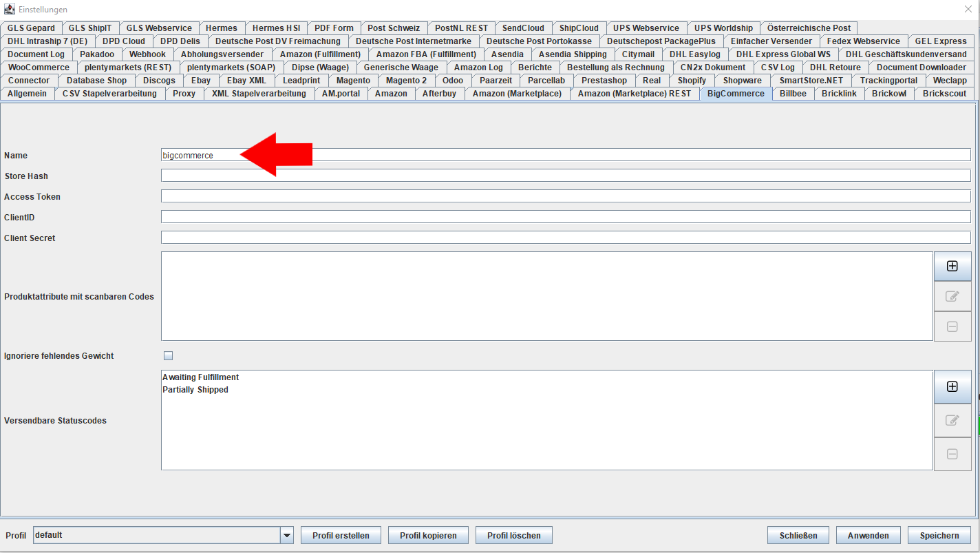Remove the selected Versendbare Statuscodes entry
This screenshot has height=553, width=980.
tap(952, 454)
